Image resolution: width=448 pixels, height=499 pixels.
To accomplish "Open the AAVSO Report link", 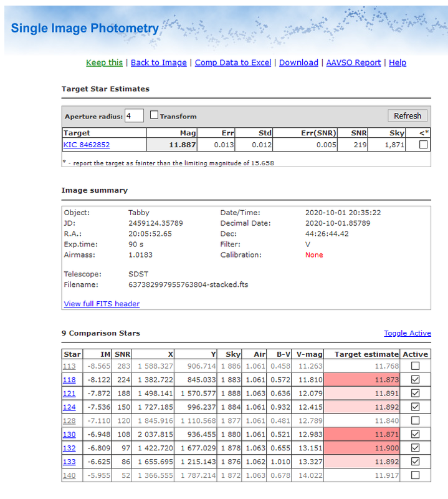I will click(x=353, y=63).
